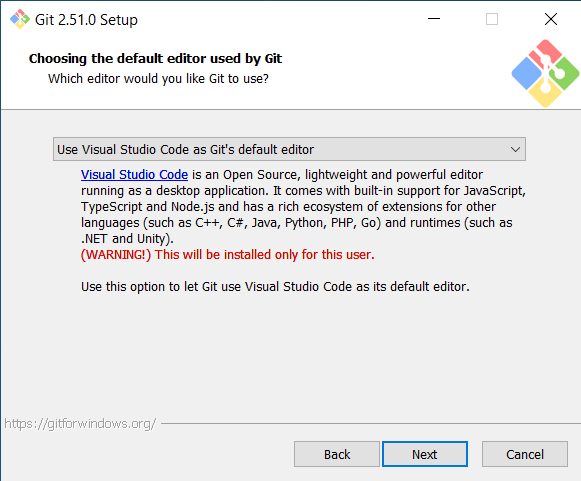Viewport: 581px width, 481px height.
Task: Click the 'Use this option to let Git' sentence
Action: pyautogui.click(x=275, y=286)
